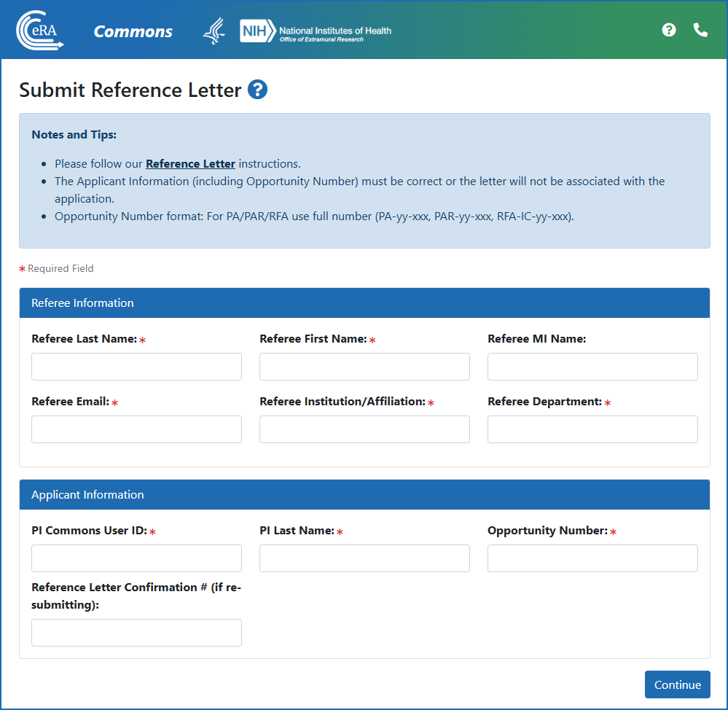Focus the Referee Email input
This screenshot has width=728, height=710.
pyautogui.click(x=136, y=429)
